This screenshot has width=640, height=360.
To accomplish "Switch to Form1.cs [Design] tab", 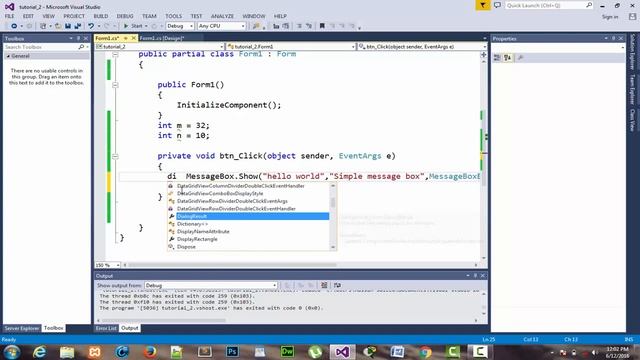I will click(x=162, y=38).
